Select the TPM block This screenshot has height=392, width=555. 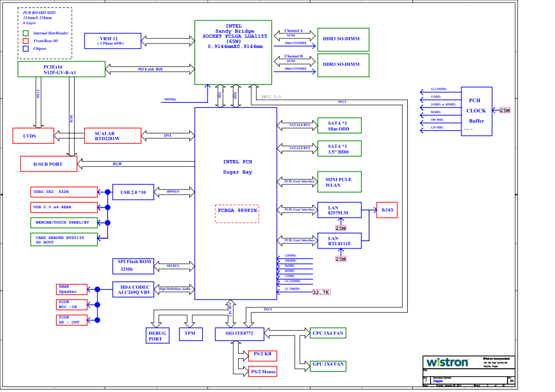191,334
